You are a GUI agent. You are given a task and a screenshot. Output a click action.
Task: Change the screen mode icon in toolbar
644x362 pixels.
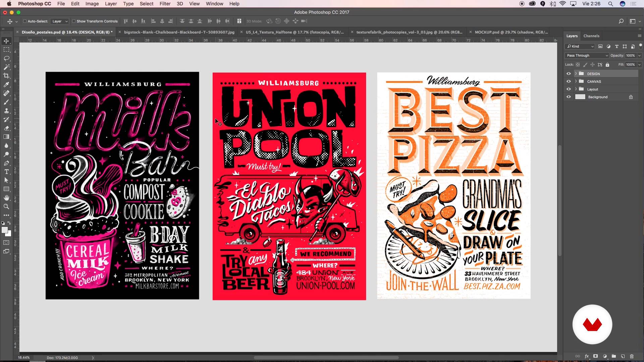[x=6, y=251]
